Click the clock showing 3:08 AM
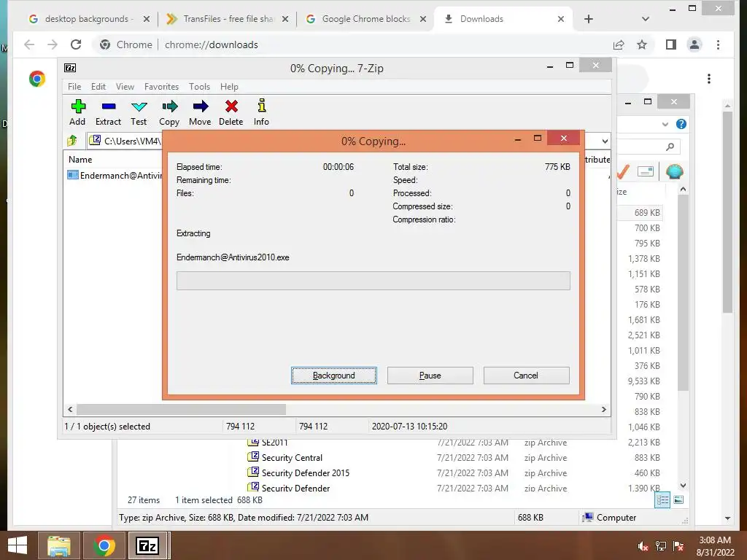Viewport: 747px width, 560px height. (x=715, y=540)
